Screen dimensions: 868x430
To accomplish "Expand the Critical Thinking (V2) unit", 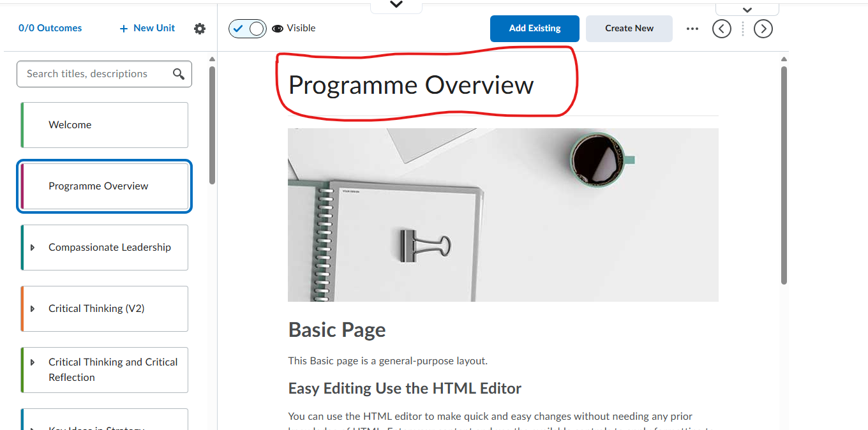I will (33, 309).
